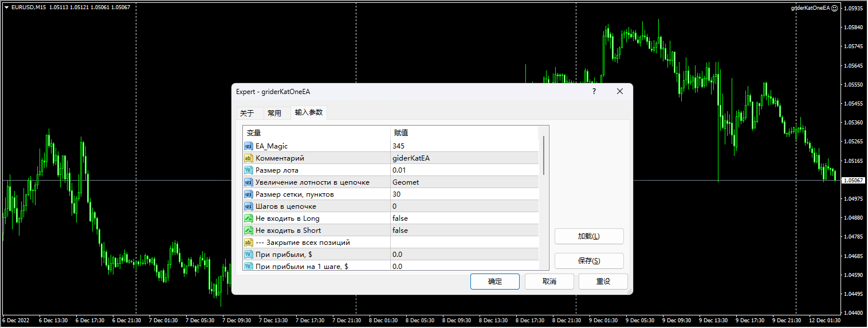Click the integer icon beside EA_Magic
The width and height of the screenshot is (868, 328).
pyautogui.click(x=248, y=146)
